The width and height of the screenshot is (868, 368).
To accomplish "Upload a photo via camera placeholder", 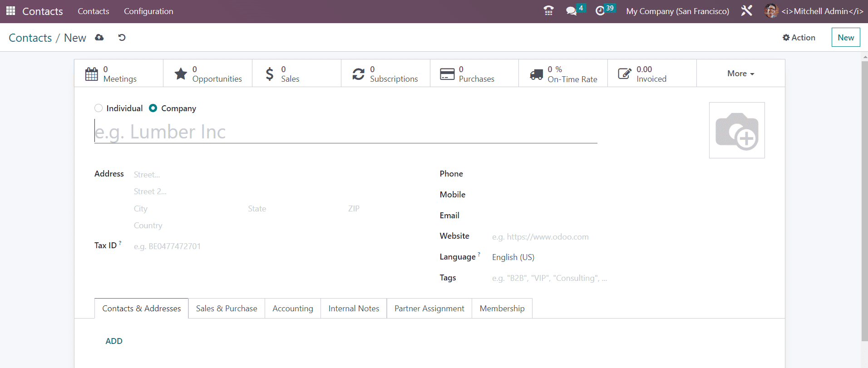I will click(737, 130).
